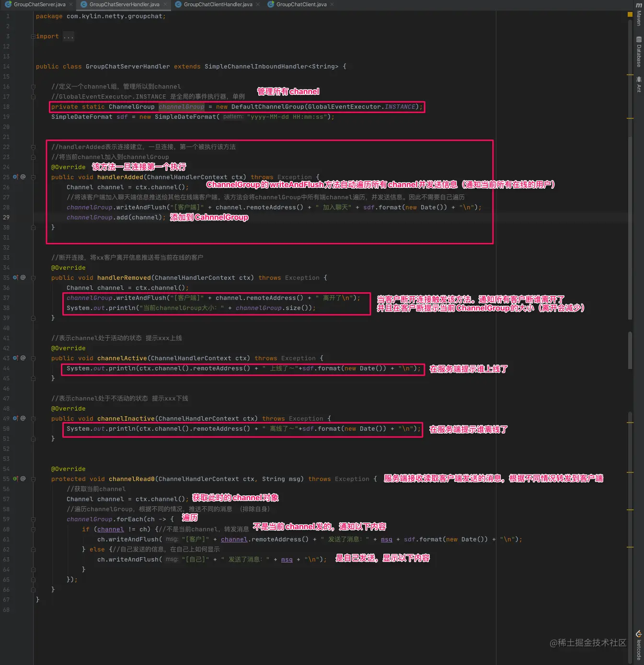Click the first yellow warning marker in error stripe
The width and height of the screenshot is (644, 665).
tap(630, 75)
